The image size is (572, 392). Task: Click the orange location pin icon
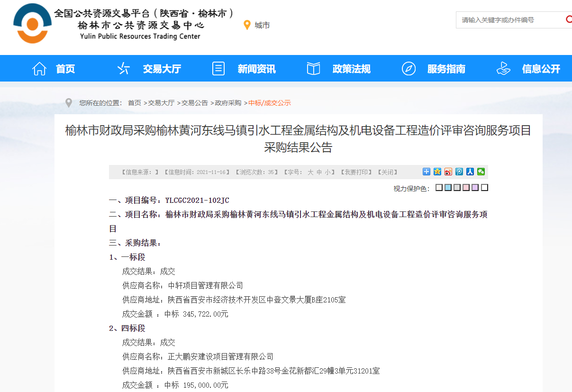point(246,25)
